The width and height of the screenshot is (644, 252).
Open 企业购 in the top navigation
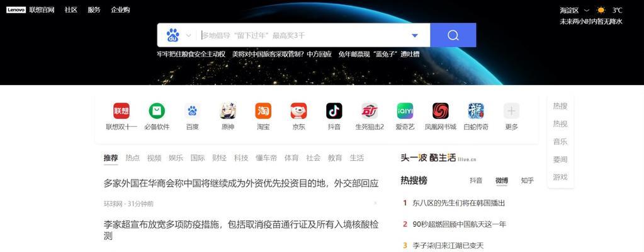(120, 10)
